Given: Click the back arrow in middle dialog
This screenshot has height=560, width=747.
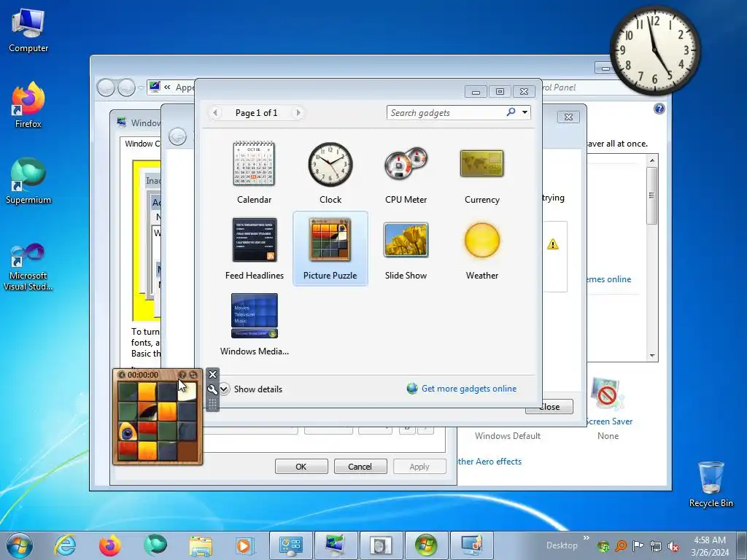Looking at the screenshot, I should pos(178,137).
